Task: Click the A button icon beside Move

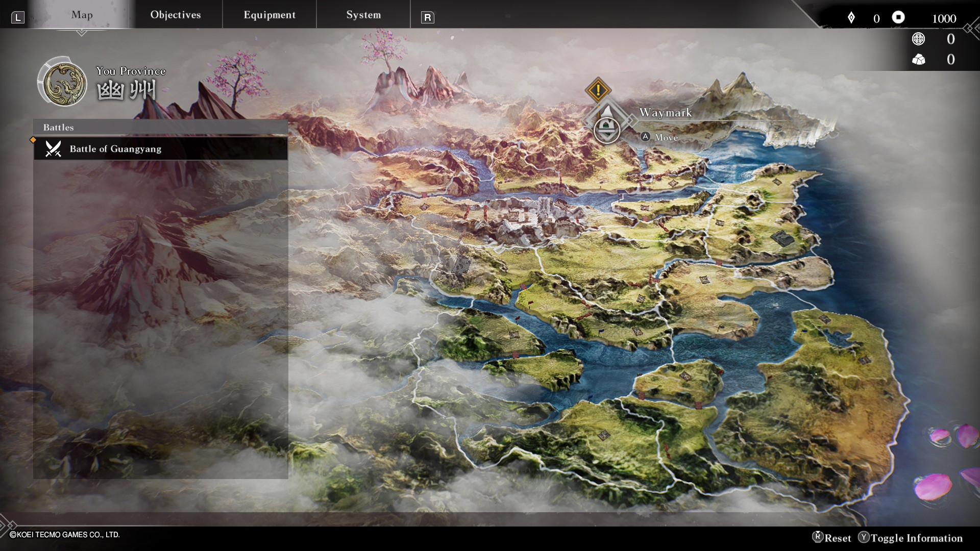Action: 646,137
